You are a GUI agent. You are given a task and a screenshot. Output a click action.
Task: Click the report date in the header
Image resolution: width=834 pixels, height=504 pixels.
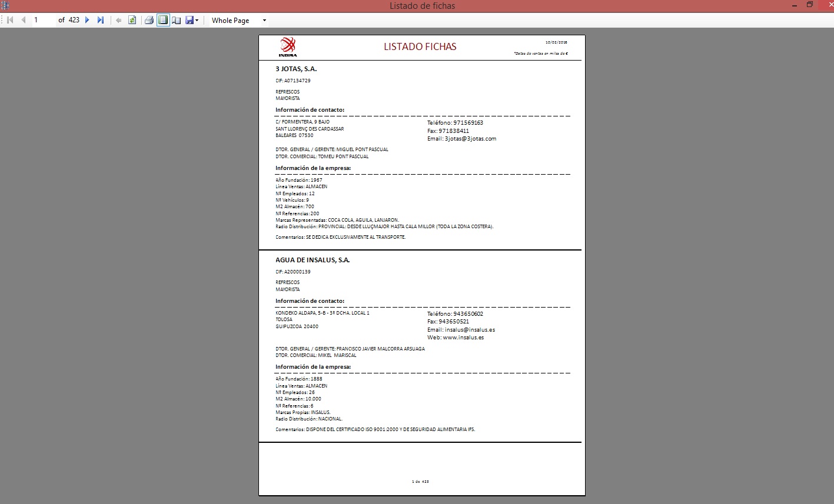click(x=556, y=42)
